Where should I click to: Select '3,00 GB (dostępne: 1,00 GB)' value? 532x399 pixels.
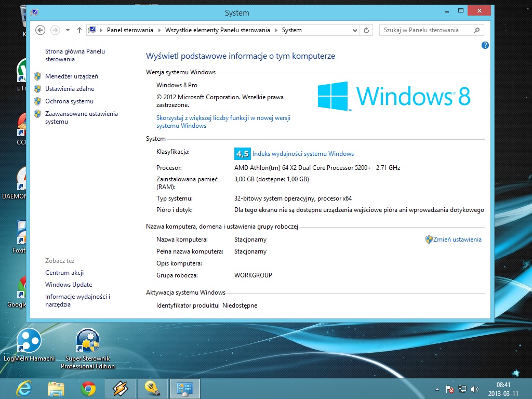point(271,179)
